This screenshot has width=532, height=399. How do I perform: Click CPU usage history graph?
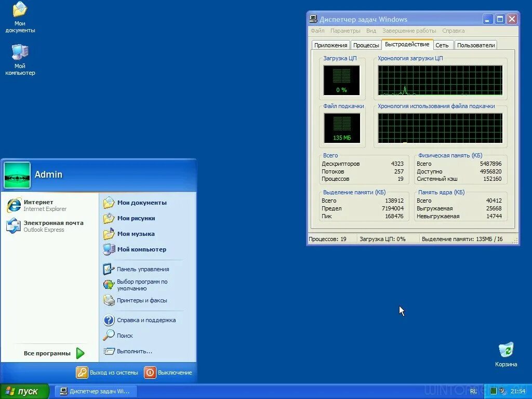tap(440, 81)
